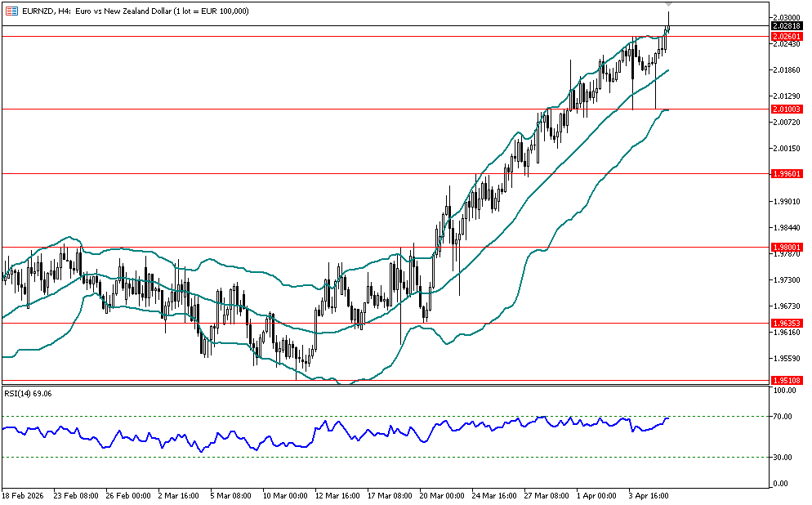
Task: Click the 2.03000 price scale value
Action: [785, 17]
